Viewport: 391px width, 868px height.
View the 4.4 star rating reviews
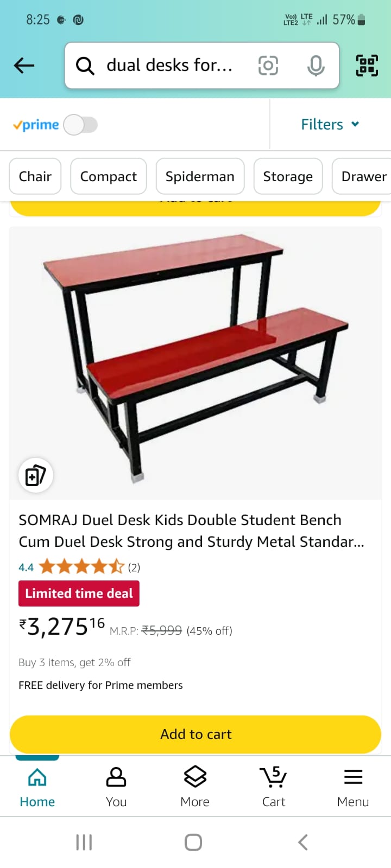tap(79, 567)
